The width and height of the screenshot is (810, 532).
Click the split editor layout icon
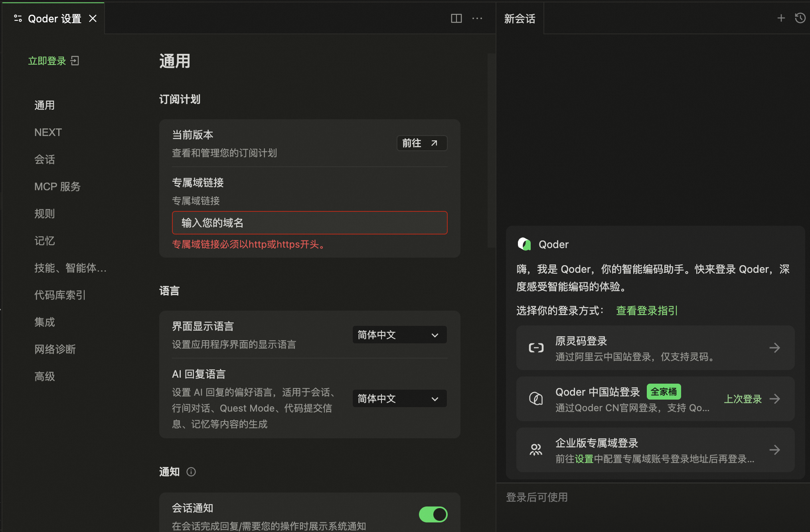click(x=456, y=18)
